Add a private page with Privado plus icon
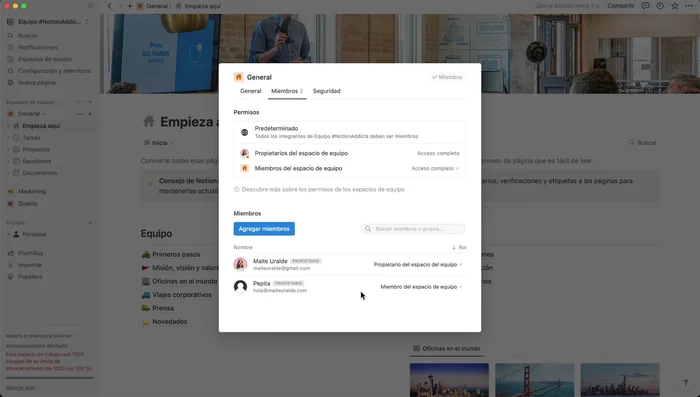Viewport: 700px width, 397px height. (90, 222)
